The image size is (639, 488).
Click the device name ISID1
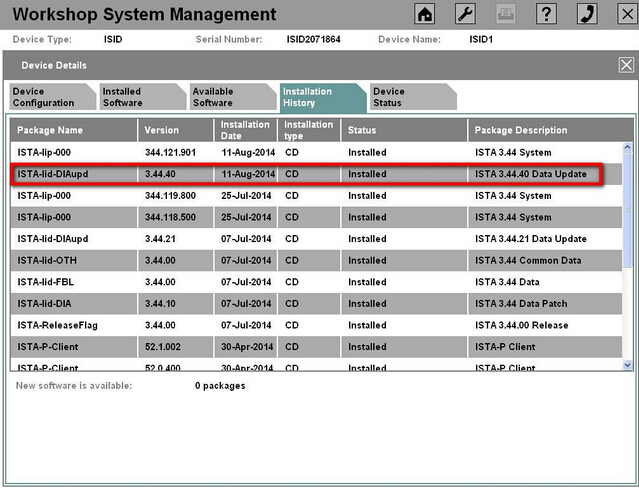[x=481, y=40]
